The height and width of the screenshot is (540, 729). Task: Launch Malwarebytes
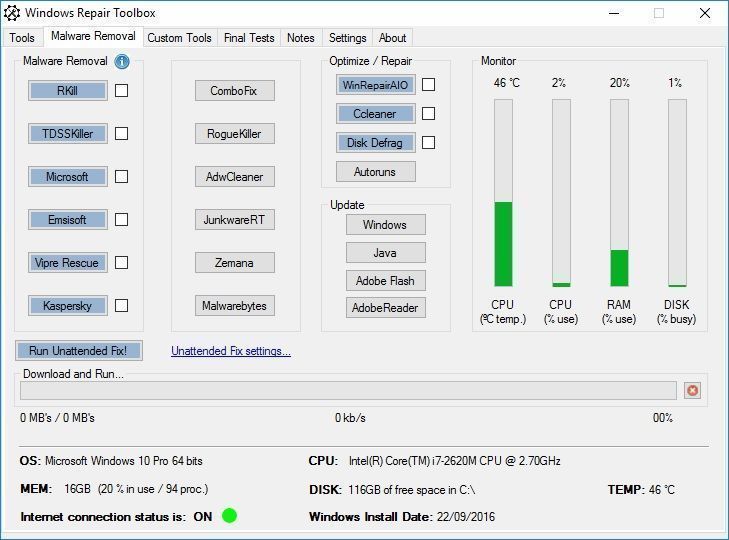[235, 306]
